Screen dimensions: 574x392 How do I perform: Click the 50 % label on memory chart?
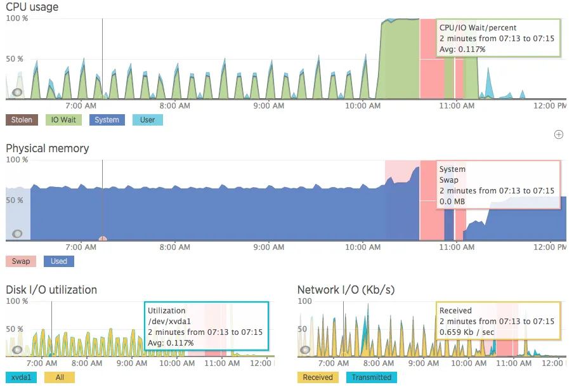coord(15,200)
